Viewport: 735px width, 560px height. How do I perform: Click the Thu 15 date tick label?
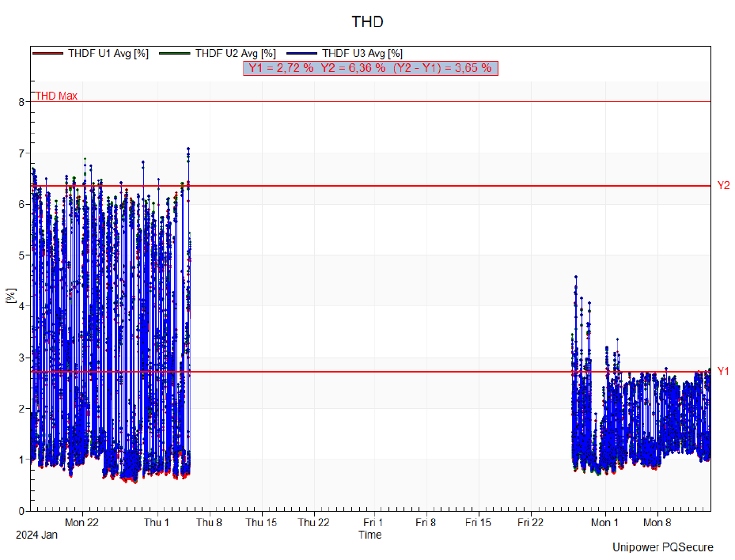(261, 523)
